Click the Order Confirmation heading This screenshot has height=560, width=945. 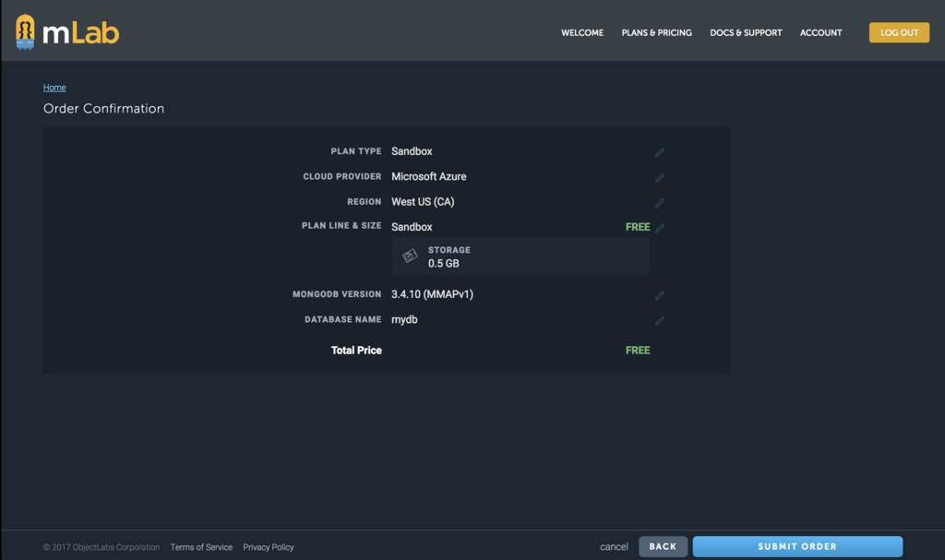[x=103, y=109]
